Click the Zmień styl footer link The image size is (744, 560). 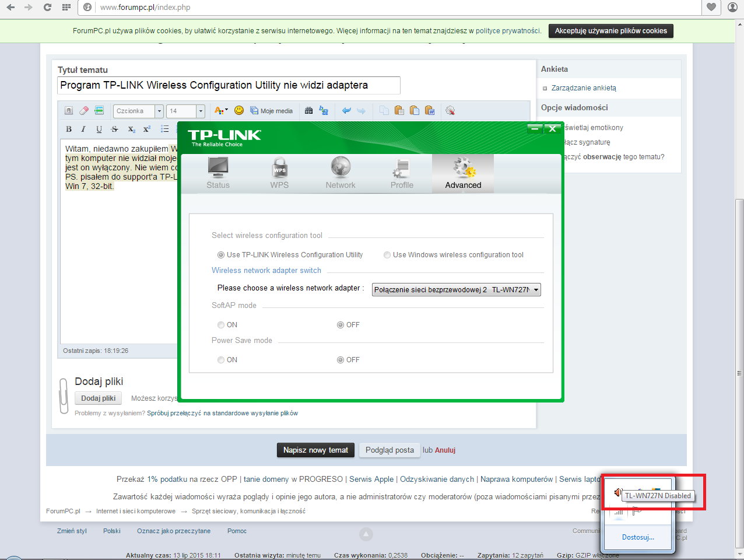72,531
